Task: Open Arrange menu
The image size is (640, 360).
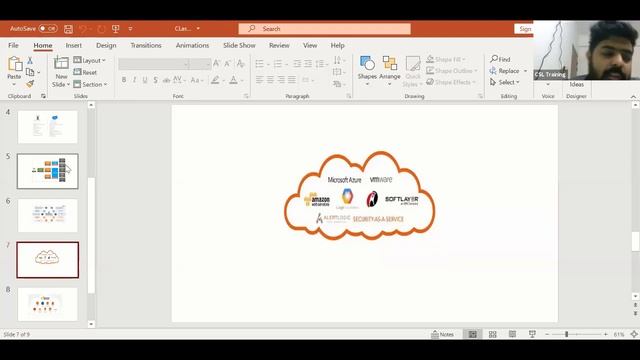Action: 390,71
